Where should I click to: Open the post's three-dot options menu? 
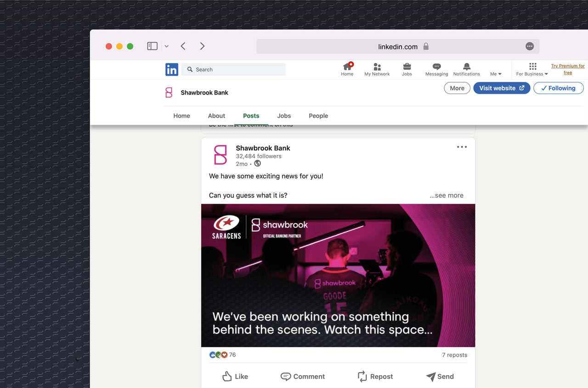[x=462, y=147]
